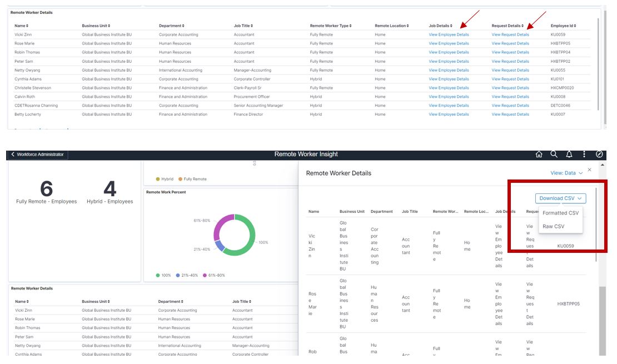Open the NavBar icon at top right
Image resolution: width=617 pixels, height=364 pixels.
click(599, 154)
